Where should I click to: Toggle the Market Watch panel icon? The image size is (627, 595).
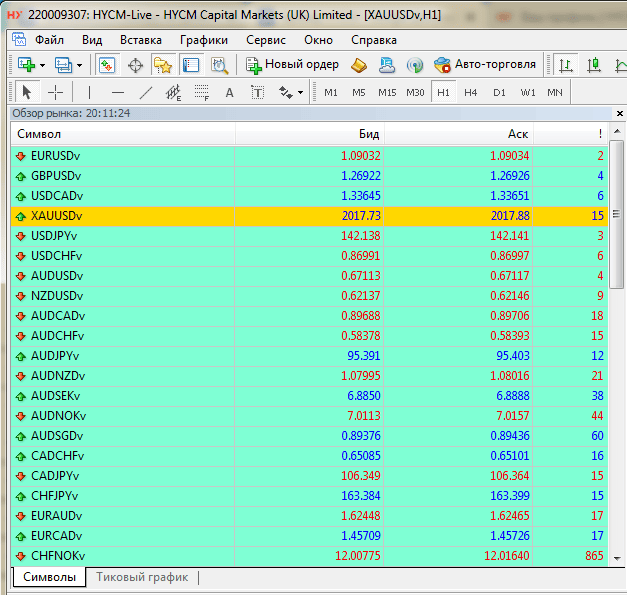(107, 65)
